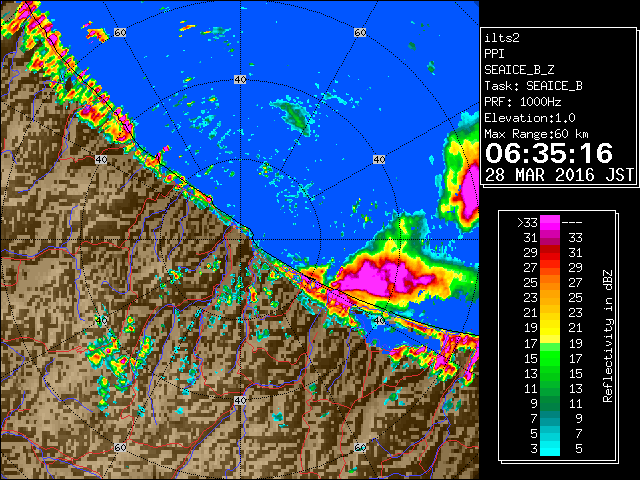Click the radar site name 'ilts2'
640x480 pixels.
[x=502, y=38]
